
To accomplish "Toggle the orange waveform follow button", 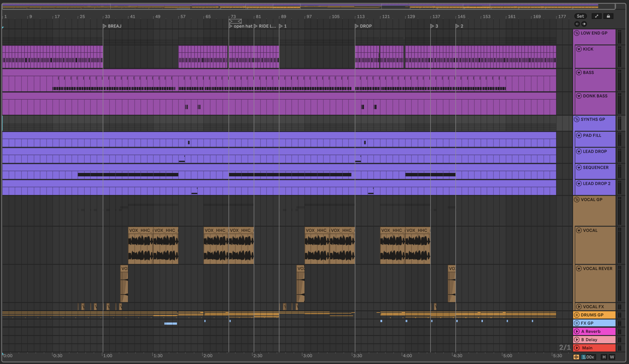I will pyautogui.click(x=576, y=357).
